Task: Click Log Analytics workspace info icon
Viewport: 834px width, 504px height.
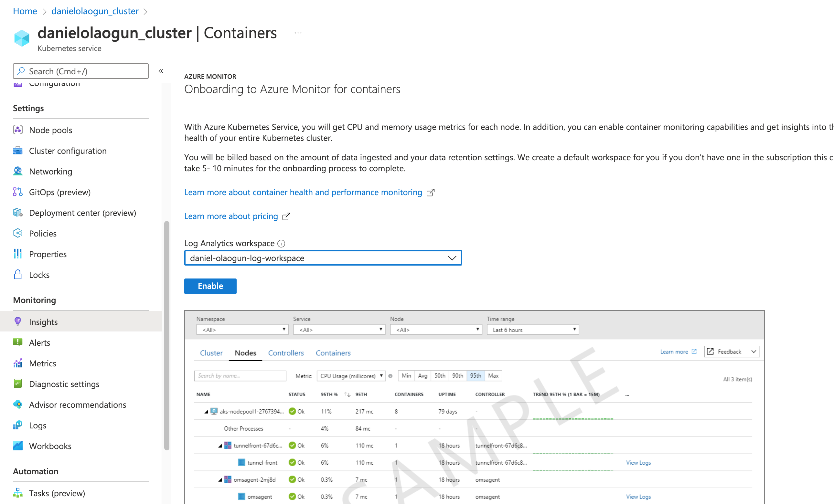Action: click(281, 243)
